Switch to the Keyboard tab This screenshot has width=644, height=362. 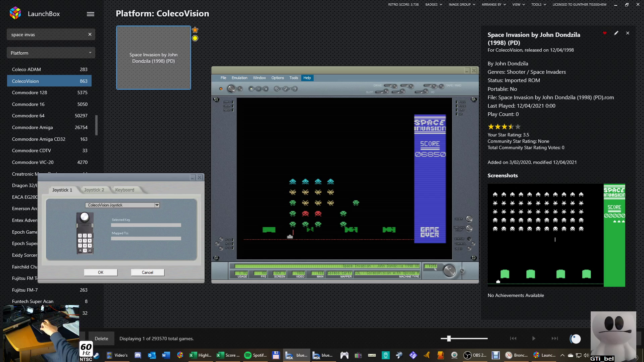[124, 190]
